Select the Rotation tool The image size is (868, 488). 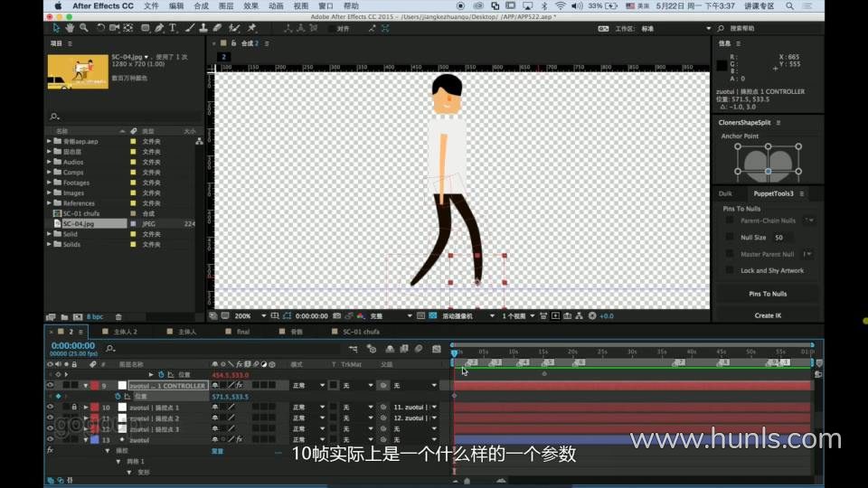(x=100, y=28)
